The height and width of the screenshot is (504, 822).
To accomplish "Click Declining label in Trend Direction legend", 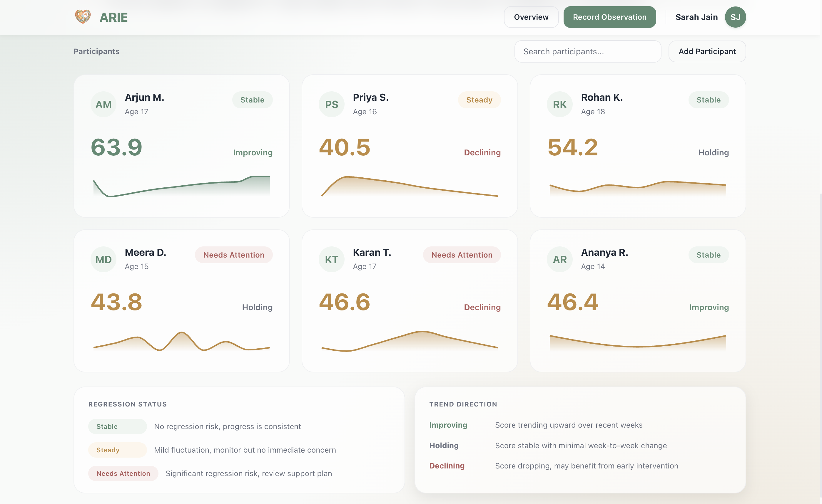I will click(x=447, y=466).
